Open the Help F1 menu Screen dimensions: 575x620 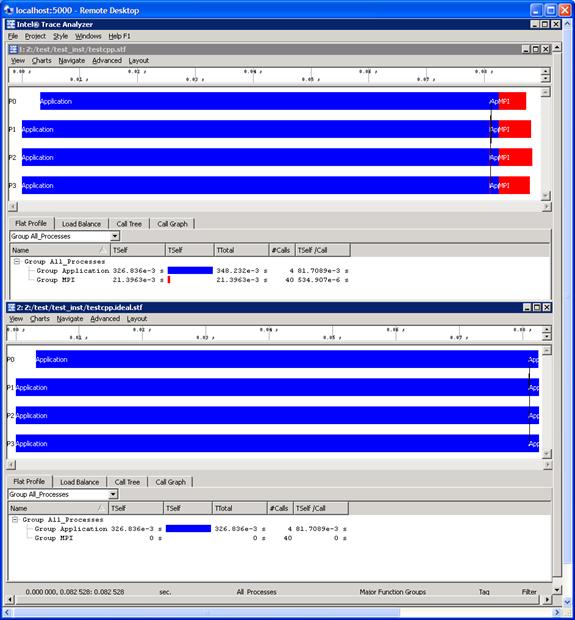(119, 36)
